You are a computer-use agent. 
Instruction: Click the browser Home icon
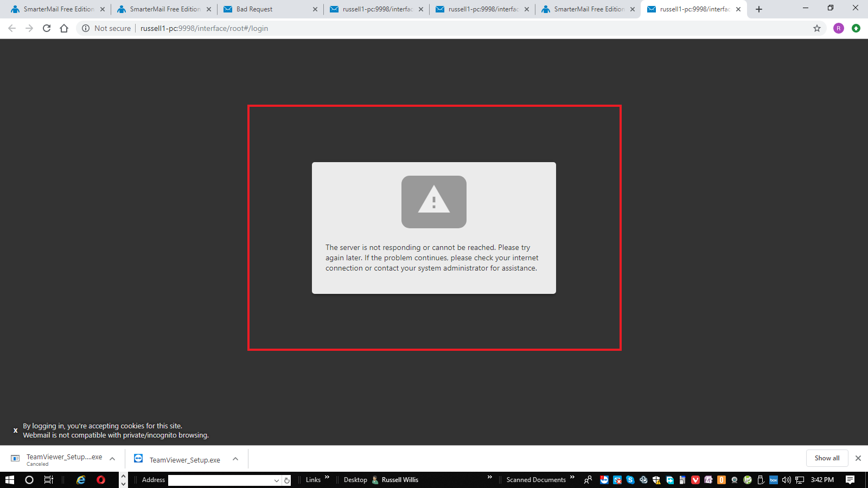(64, 28)
